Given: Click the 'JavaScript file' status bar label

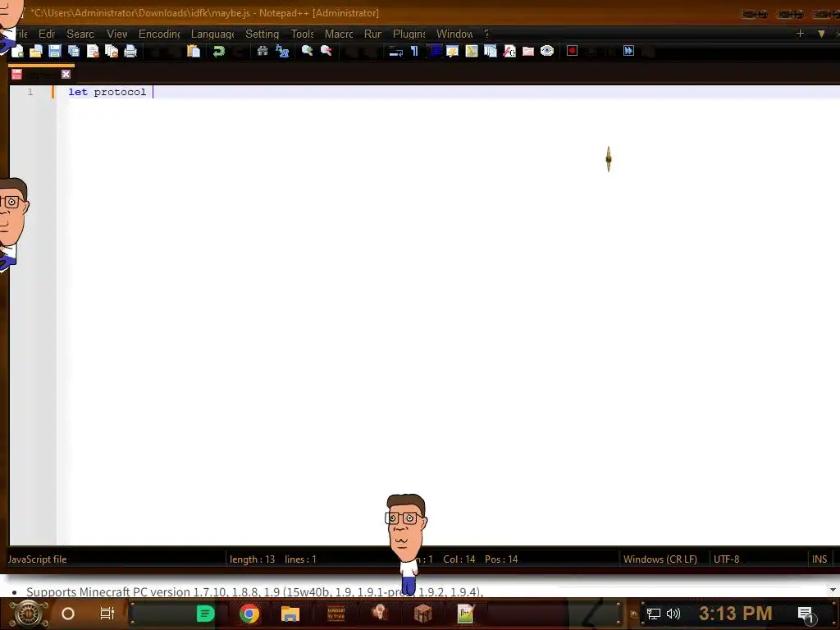Looking at the screenshot, I should (37, 559).
